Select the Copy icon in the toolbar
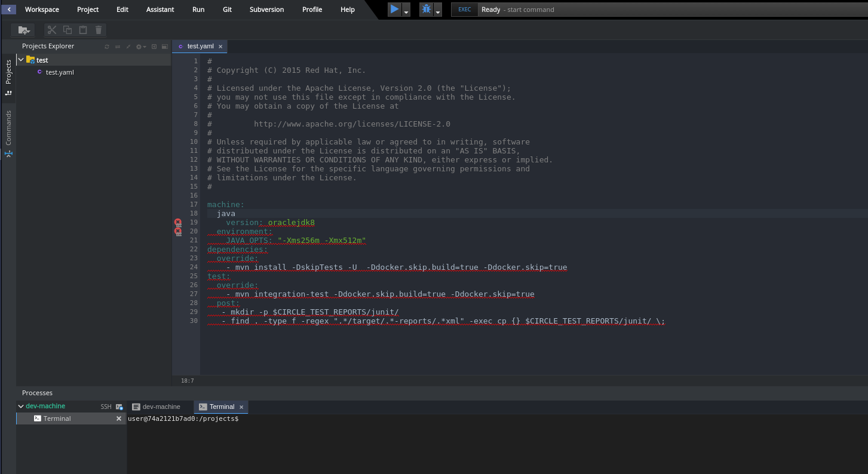Viewport: 868px width, 474px height. pos(67,30)
